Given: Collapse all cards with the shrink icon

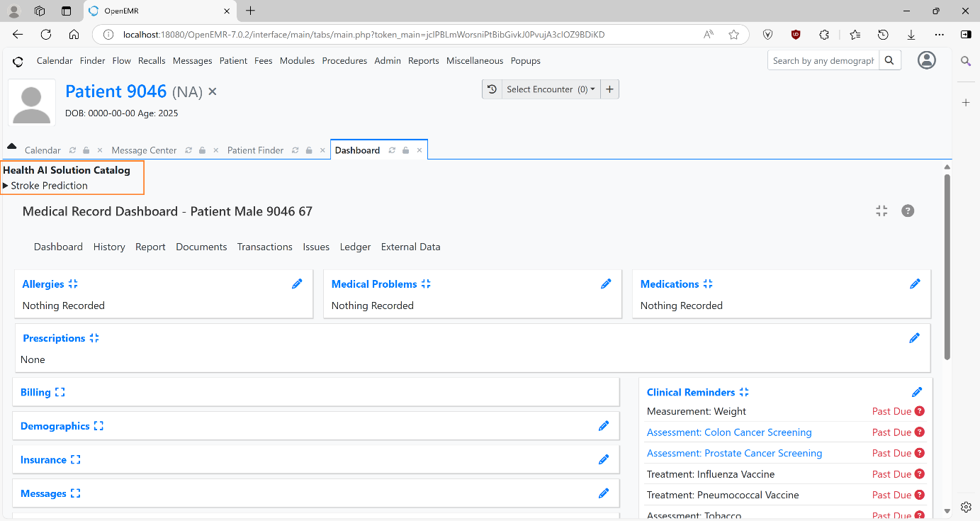Looking at the screenshot, I should click(x=881, y=211).
